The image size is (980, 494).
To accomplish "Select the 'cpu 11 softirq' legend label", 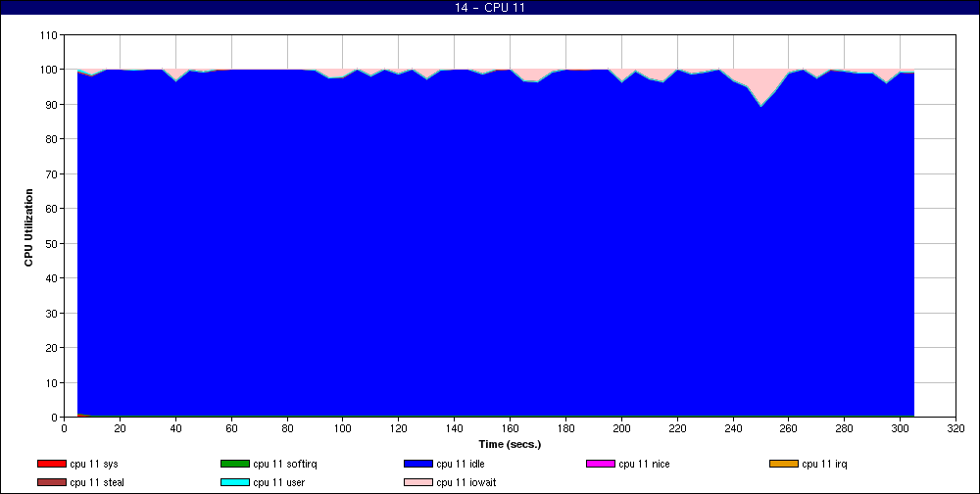I will (285, 464).
